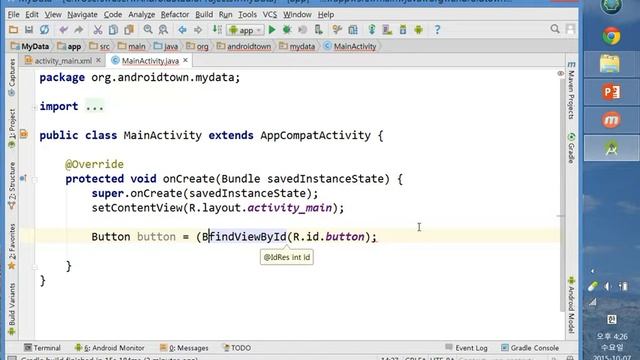This screenshot has width=640, height=360.
Task: Open PowerPoint from the taskbar
Action: [611, 92]
